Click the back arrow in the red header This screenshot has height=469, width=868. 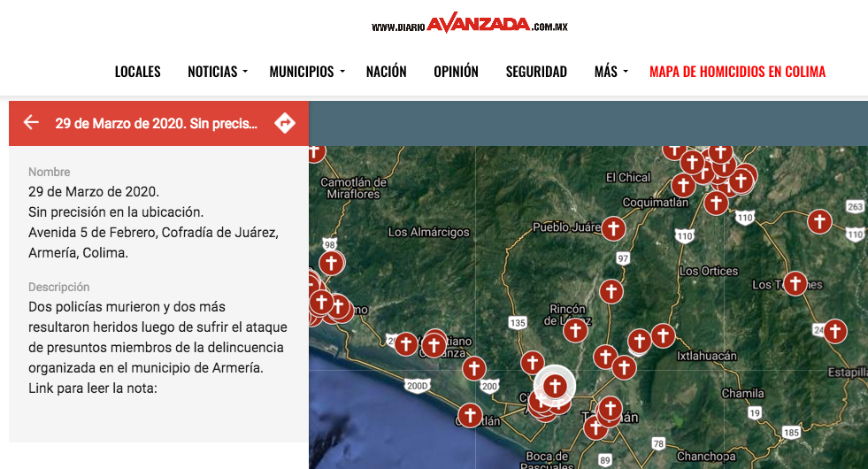tap(31, 122)
